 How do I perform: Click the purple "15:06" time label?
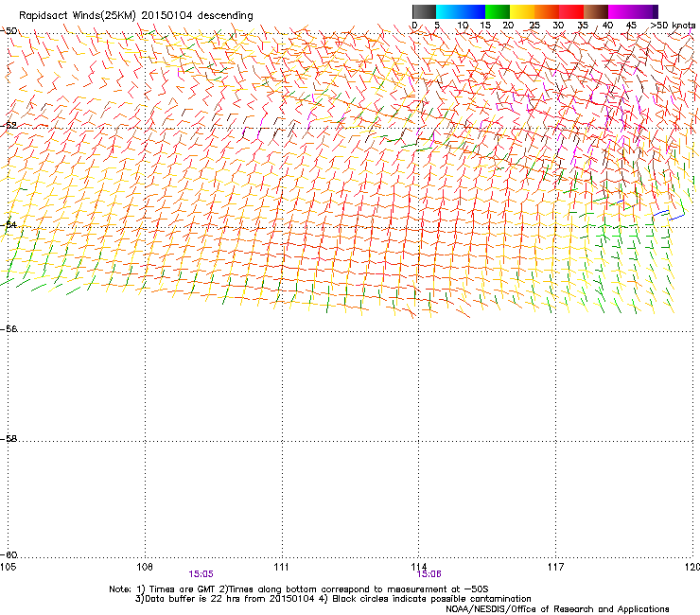429,574
